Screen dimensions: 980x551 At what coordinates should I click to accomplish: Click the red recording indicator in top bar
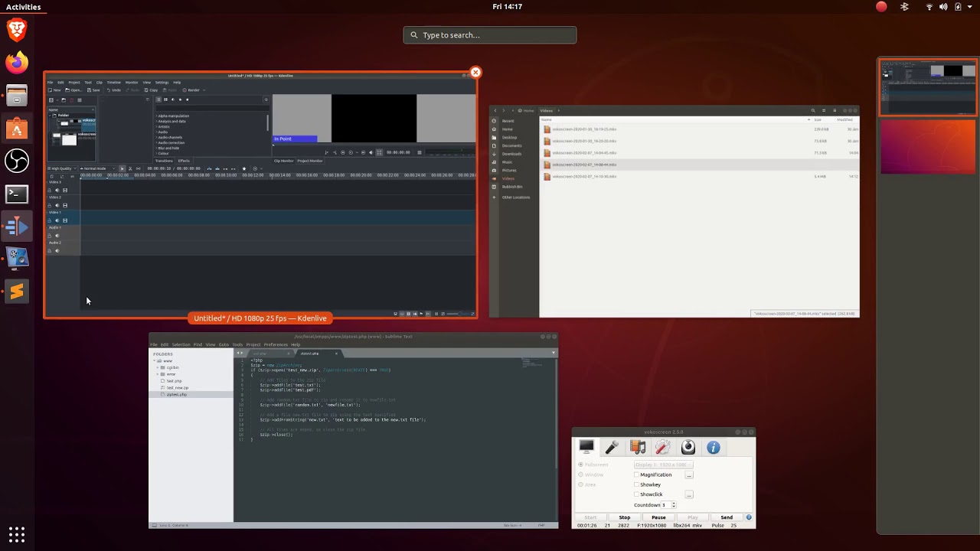[x=881, y=7]
